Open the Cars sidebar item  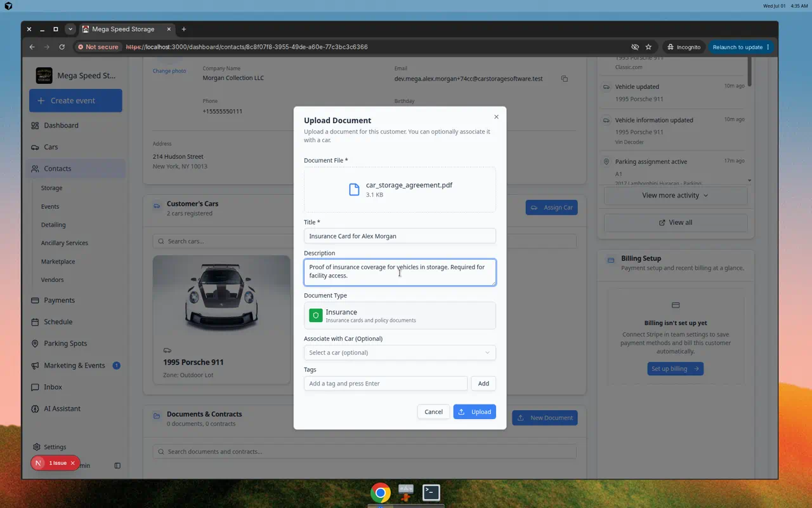coord(75,147)
